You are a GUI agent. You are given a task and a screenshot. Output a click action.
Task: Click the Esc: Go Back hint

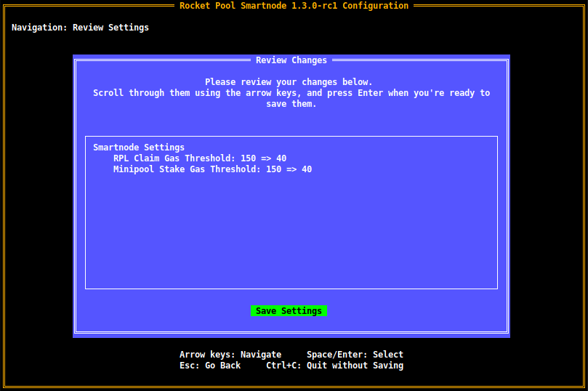click(210, 366)
